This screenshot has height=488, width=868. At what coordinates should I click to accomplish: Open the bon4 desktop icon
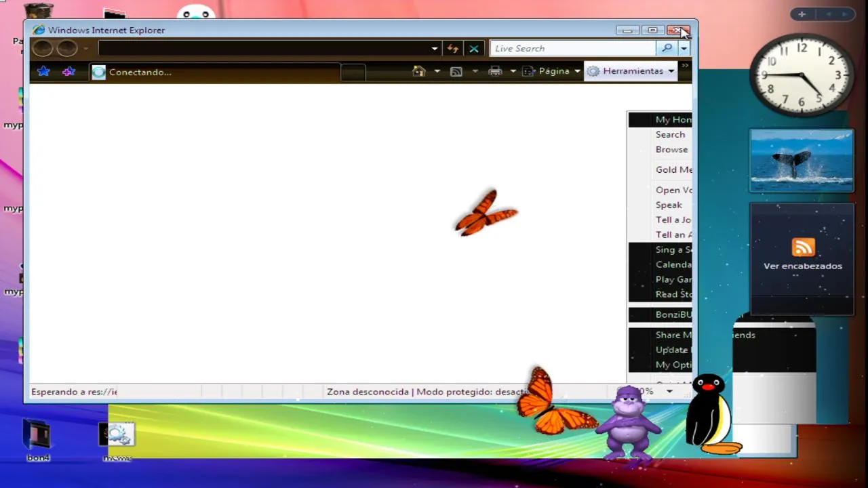pyautogui.click(x=38, y=441)
